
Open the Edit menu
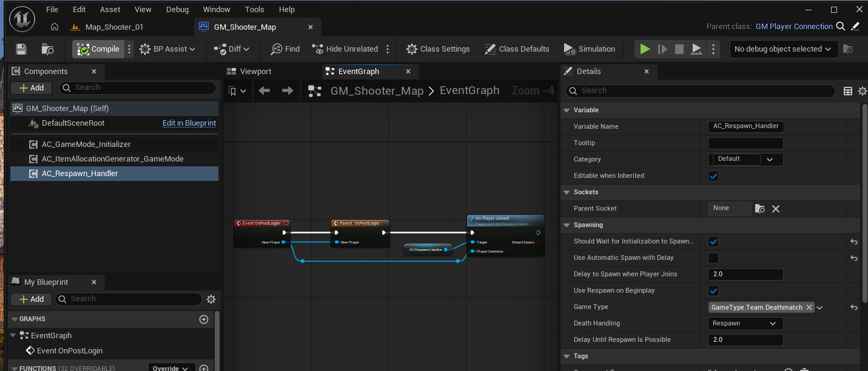79,10
